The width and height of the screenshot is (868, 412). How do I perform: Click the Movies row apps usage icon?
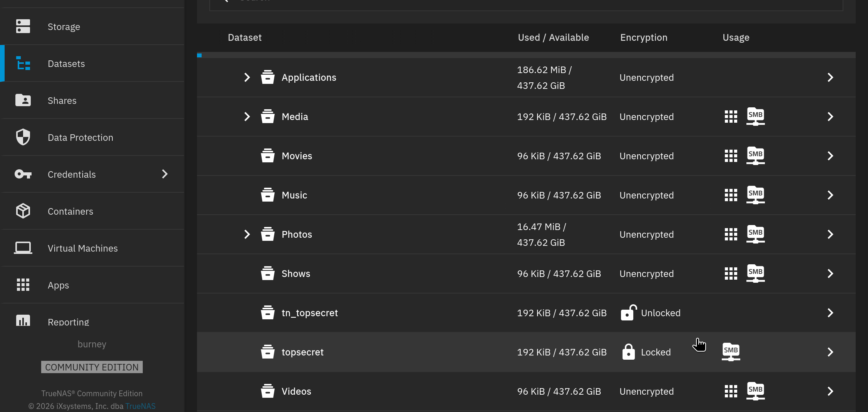(731, 156)
